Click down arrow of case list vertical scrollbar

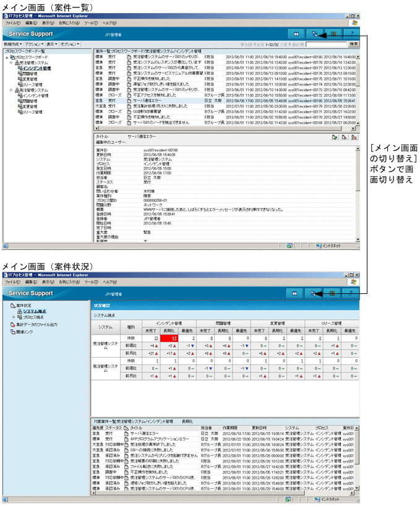(x=358, y=123)
